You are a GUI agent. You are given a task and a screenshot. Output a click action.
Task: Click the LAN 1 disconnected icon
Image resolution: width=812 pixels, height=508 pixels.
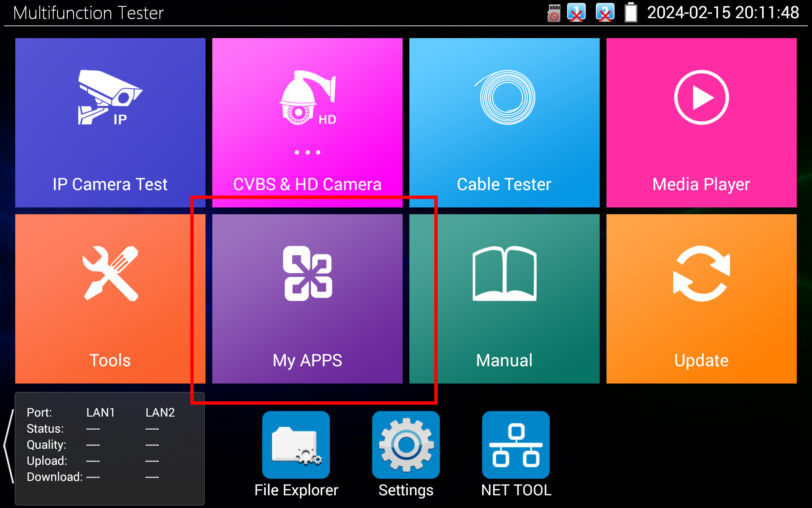pyautogui.click(x=576, y=13)
